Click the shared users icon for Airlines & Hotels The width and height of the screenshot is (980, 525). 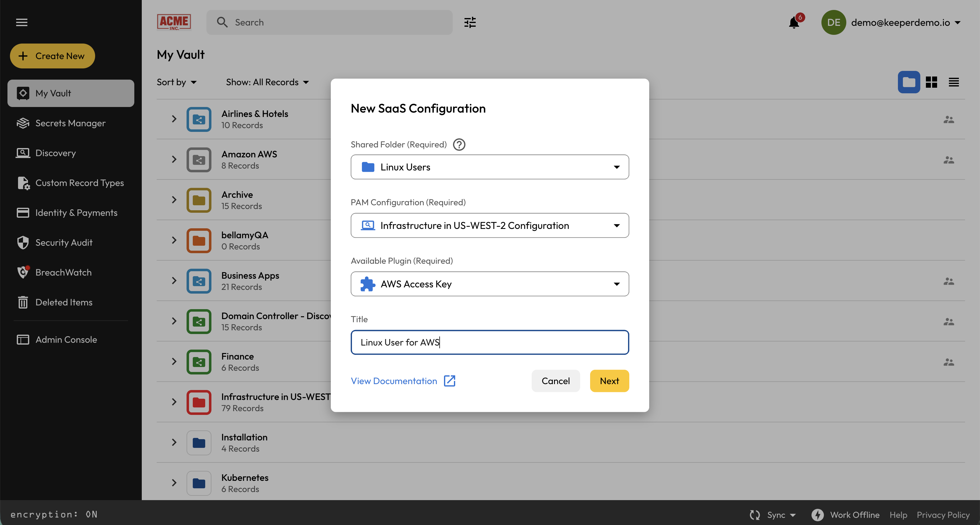tap(948, 120)
